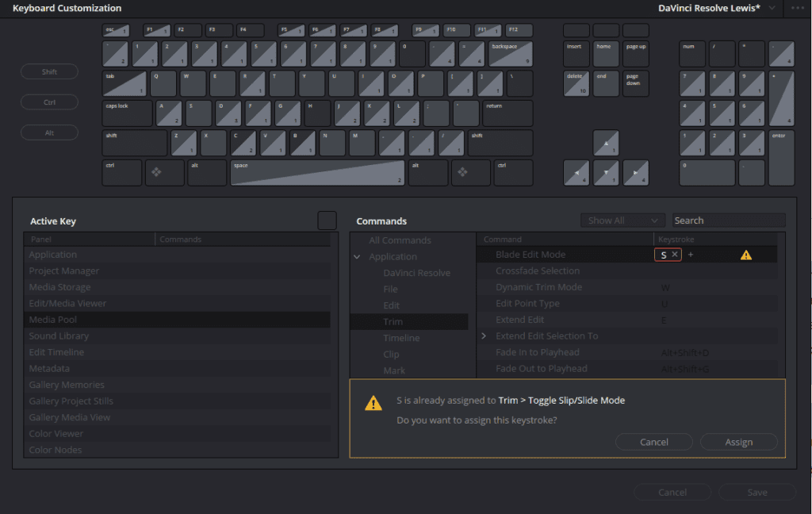Add another keystroke with the plus button

point(691,255)
